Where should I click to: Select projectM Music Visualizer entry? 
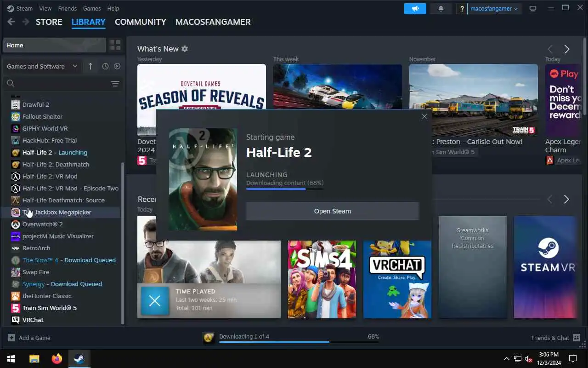62,236
